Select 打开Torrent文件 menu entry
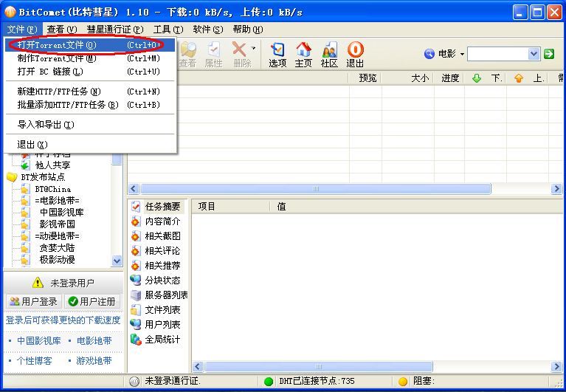 click(90, 45)
